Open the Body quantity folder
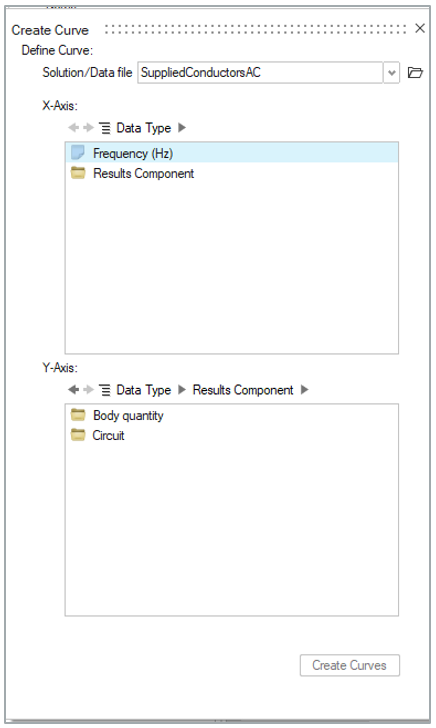The width and height of the screenshot is (436, 728). [x=128, y=416]
